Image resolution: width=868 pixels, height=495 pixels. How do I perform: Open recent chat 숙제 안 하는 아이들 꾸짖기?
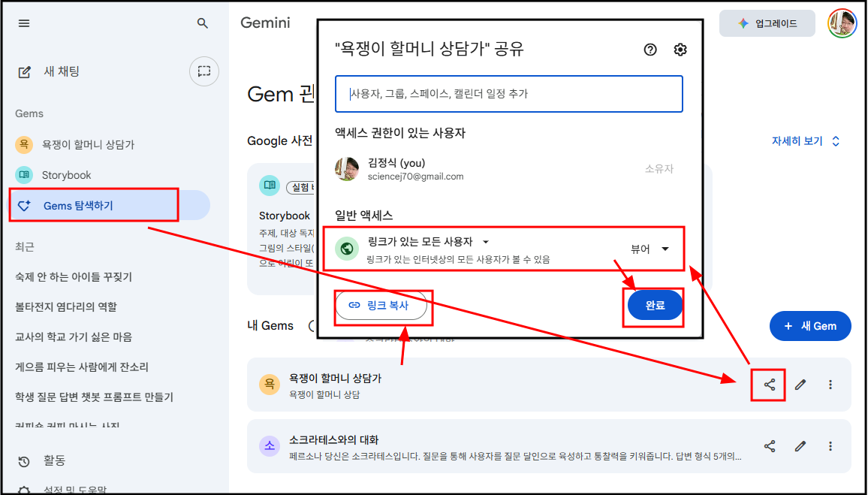74,277
